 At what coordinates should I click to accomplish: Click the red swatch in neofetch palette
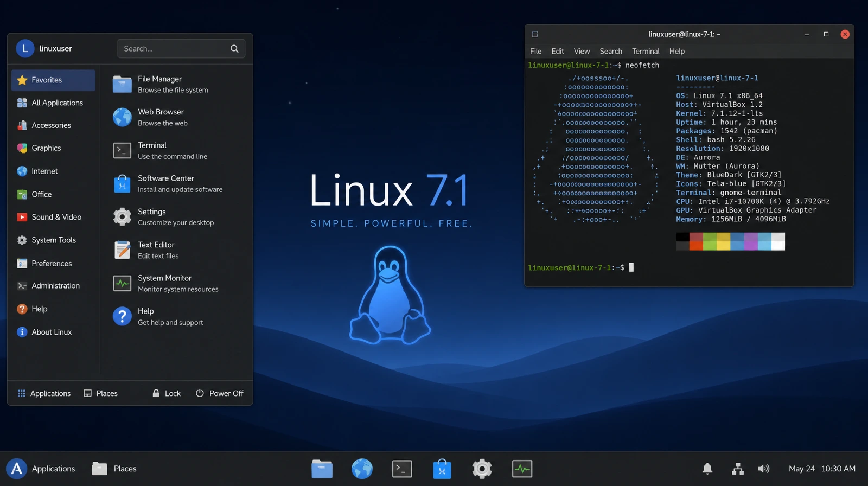pos(696,241)
